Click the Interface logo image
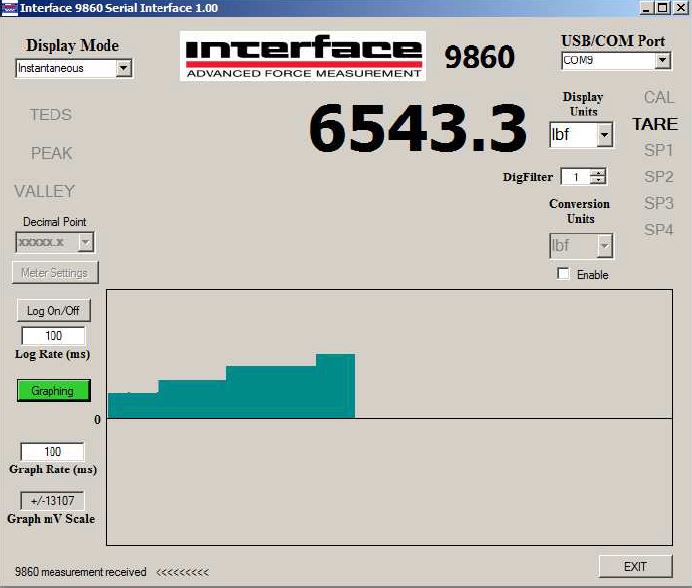Viewport: 692px width, 588px height. tap(303, 56)
